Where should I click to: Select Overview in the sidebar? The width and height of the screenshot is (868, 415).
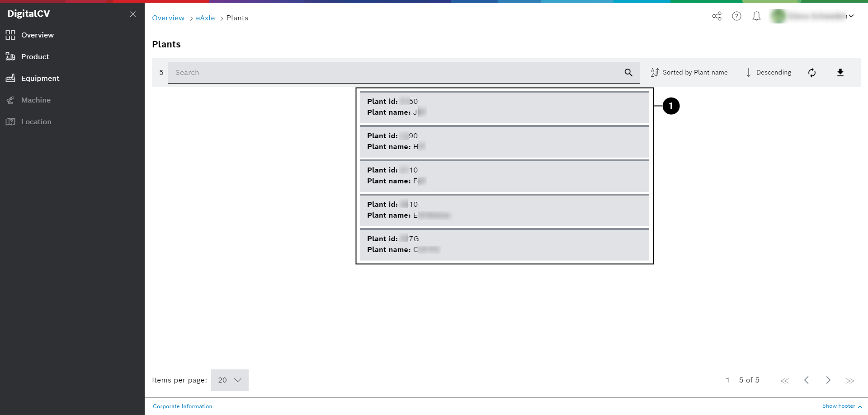(37, 35)
